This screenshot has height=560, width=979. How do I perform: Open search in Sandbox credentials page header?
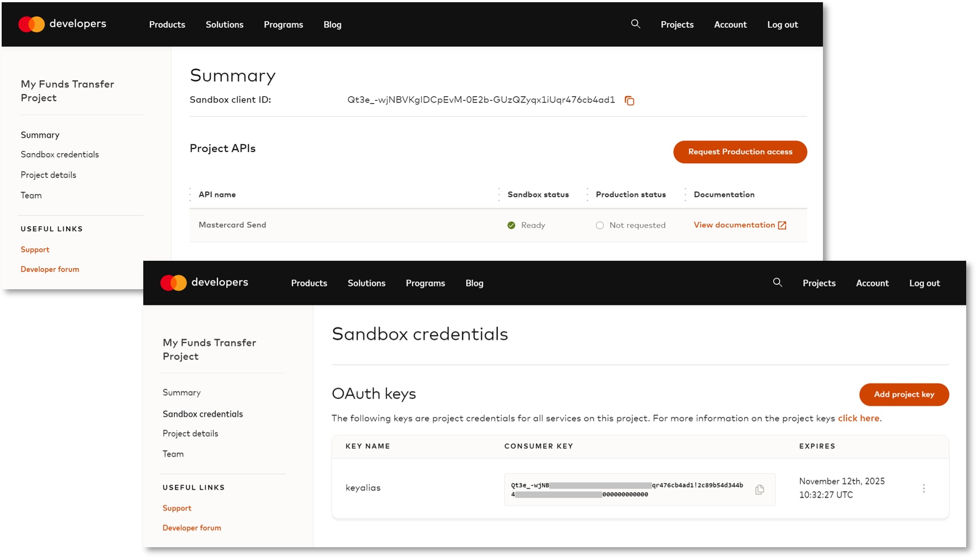tap(777, 283)
